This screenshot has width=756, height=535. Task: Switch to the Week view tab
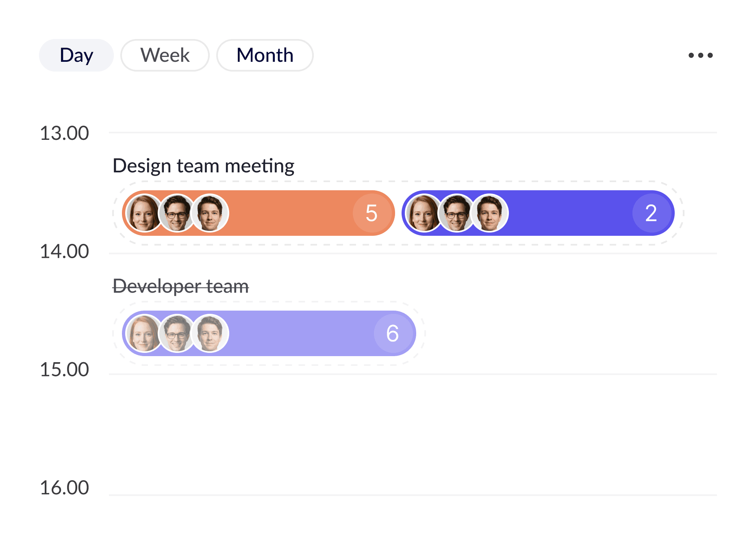click(x=165, y=55)
